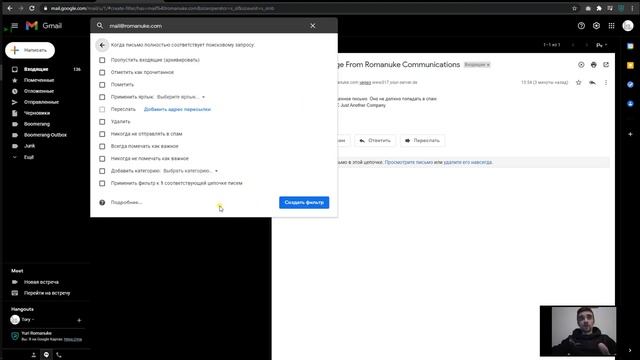This screenshot has width=640, height=360.
Task: Remove the Входящие label chip from subject
Action: (488, 65)
